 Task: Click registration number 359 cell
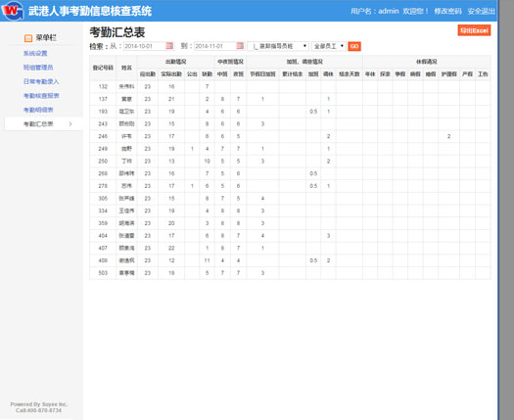click(x=103, y=223)
